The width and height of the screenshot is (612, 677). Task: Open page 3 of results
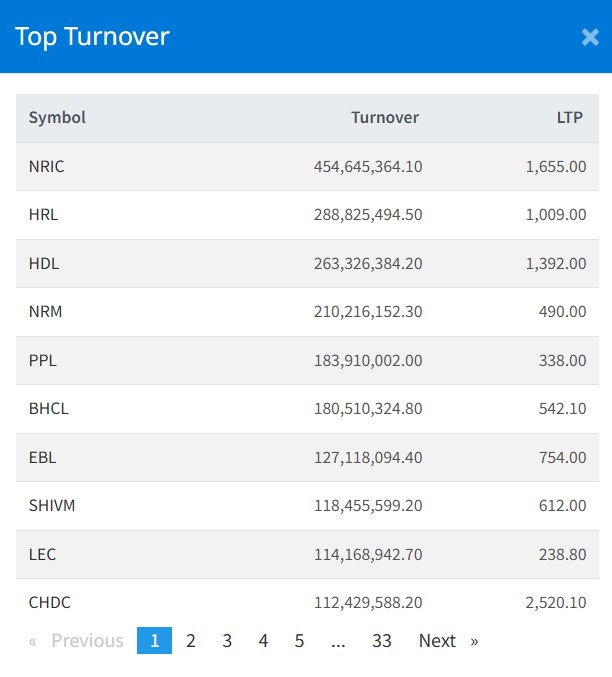(227, 641)
